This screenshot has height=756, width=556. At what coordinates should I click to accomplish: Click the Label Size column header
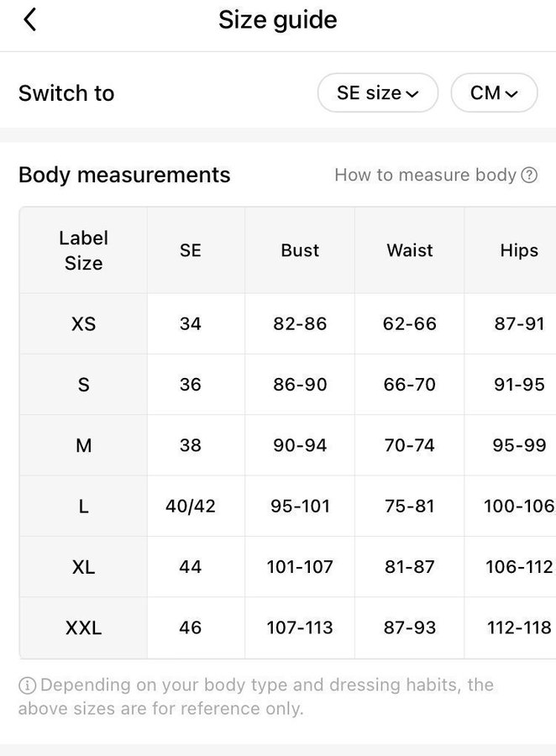point(83,250)
